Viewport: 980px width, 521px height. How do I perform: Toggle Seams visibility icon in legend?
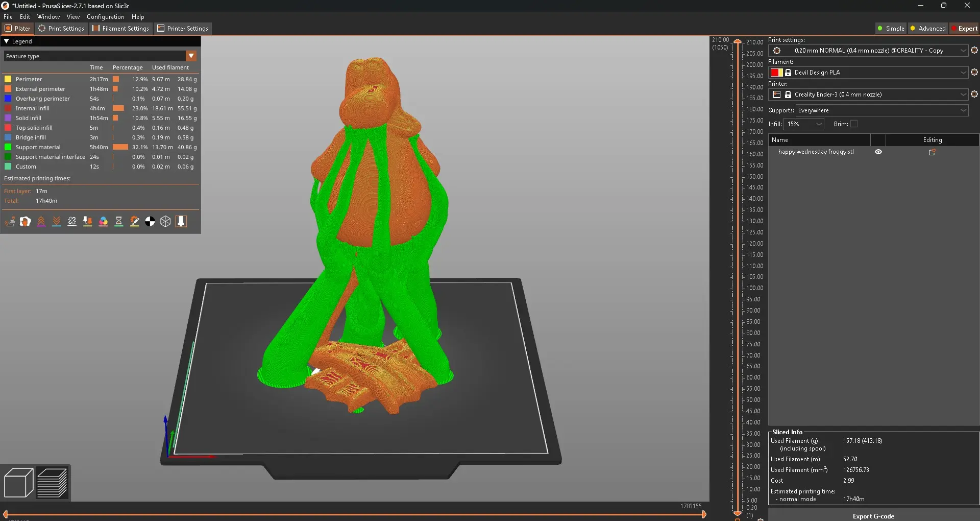(x=72, y=222)
